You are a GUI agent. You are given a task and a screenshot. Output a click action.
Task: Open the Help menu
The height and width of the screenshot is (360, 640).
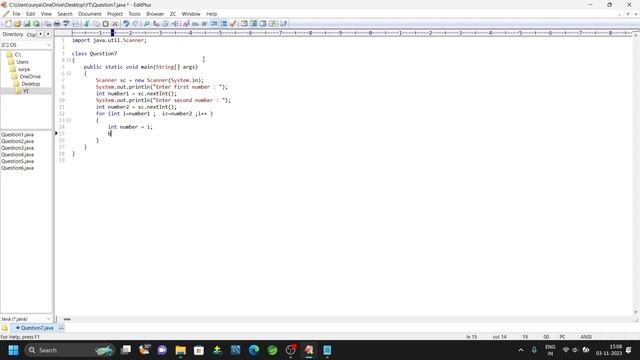211,14
